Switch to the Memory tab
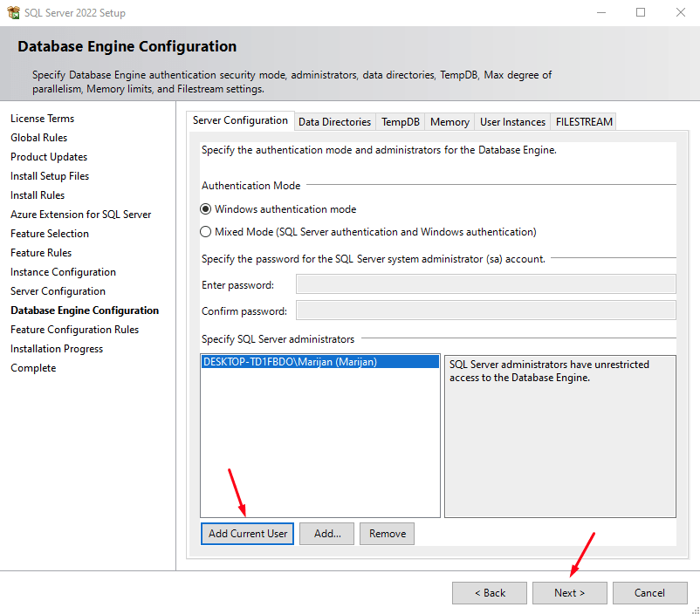This screenshot has height=614, width=700. (x=450, y=122)
